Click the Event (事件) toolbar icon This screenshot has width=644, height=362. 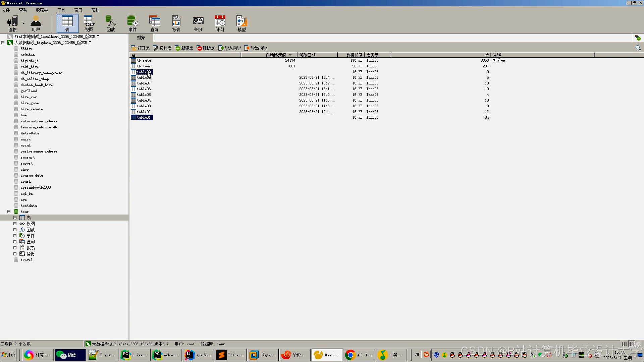[132, 23]
